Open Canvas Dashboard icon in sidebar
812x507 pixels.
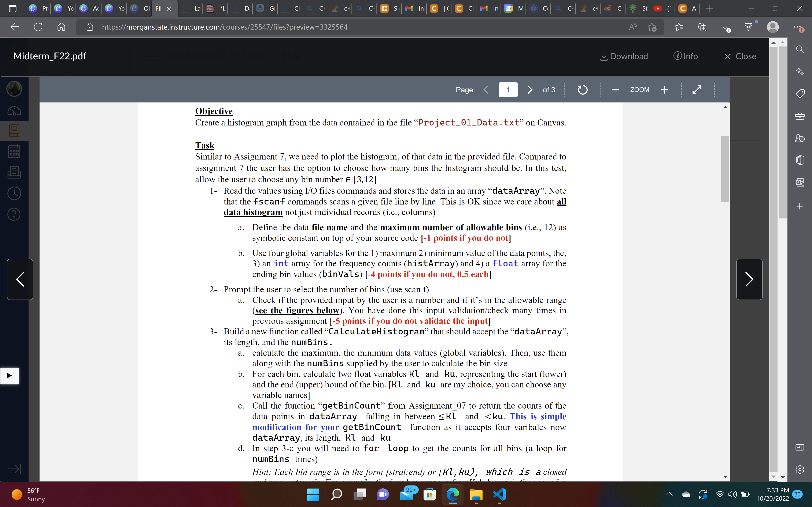[x=14, y=111]
